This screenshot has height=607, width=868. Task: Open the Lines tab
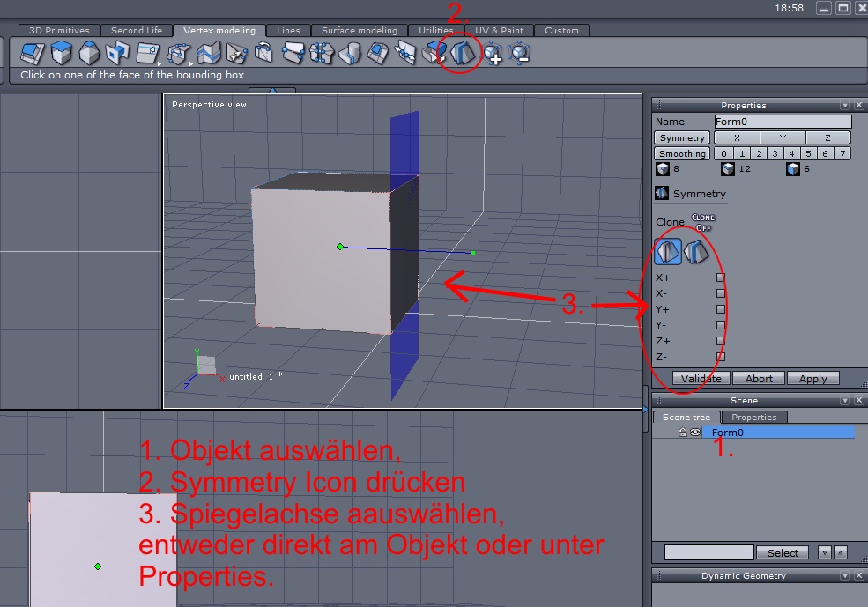(288, 31)
